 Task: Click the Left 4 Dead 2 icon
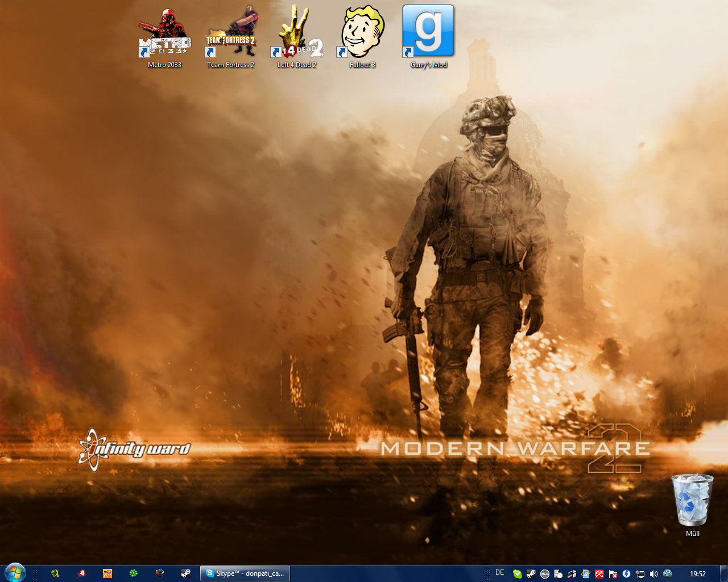click(x=296, y=34)
